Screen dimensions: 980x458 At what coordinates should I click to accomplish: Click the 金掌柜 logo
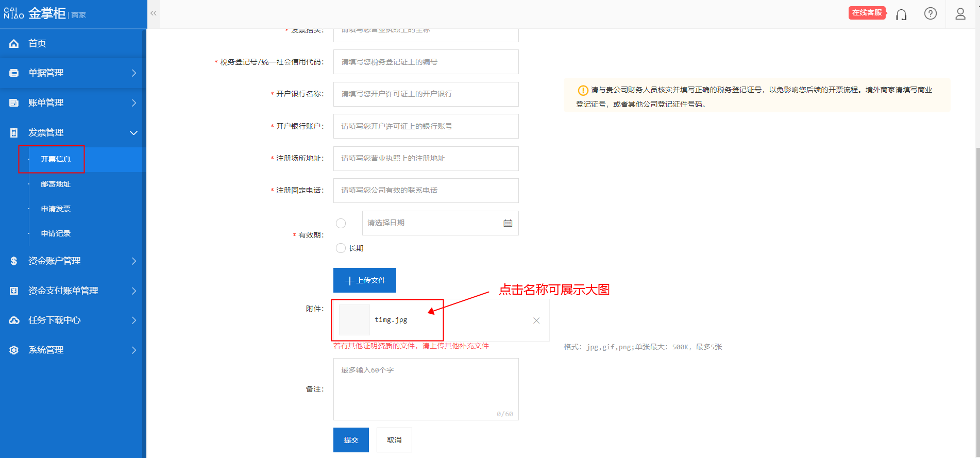coord(45,13)
